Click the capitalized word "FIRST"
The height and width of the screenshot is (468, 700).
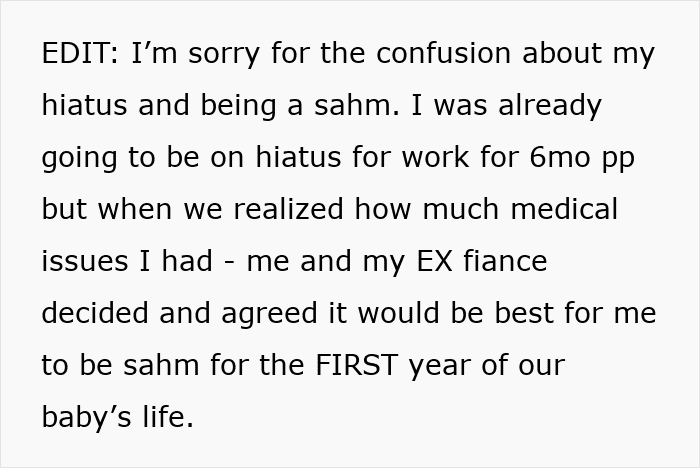tap(357, 365)
